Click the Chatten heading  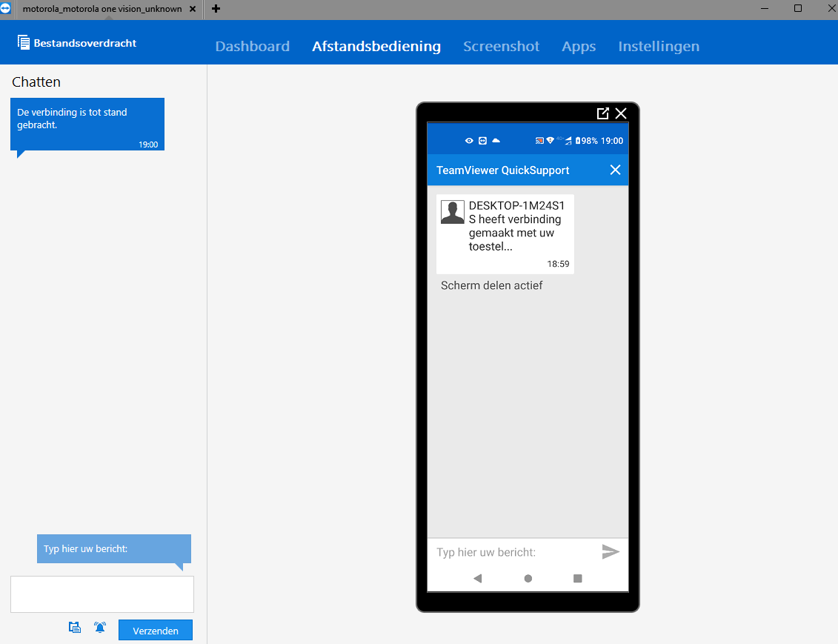(36, 82)
